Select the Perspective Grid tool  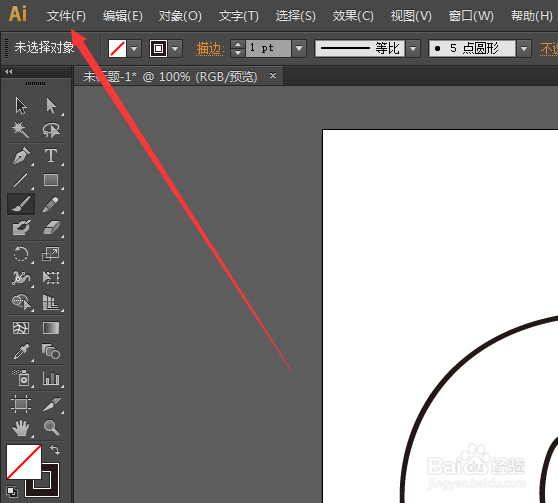pos(51,302)
